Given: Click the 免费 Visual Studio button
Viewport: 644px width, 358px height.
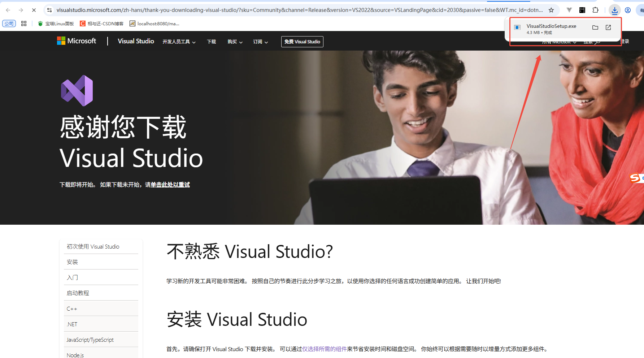Looking at the screenshot, I should pyautogui.click(x=302, y=42).
